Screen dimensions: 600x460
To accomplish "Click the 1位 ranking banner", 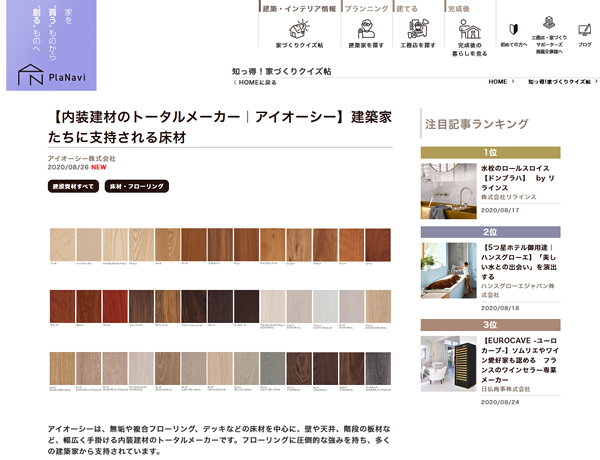I will pos(491,152).
